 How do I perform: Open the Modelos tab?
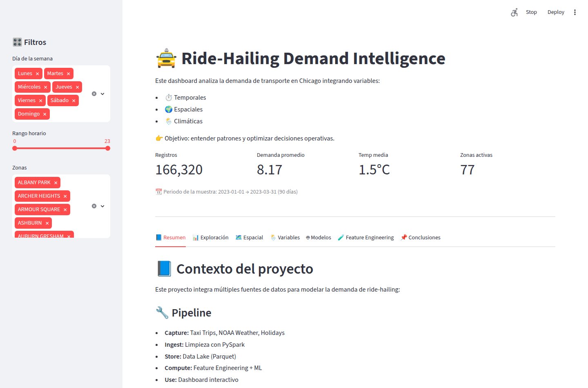(318, 237)
